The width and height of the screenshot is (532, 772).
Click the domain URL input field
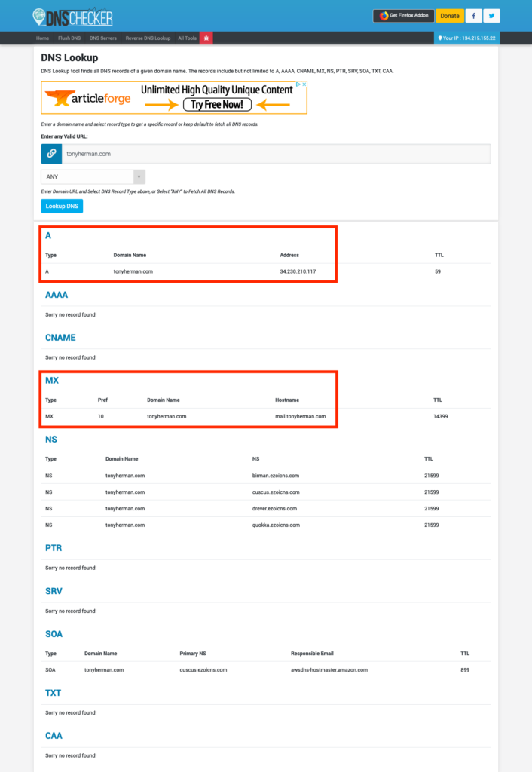click(x=276, y=154)
